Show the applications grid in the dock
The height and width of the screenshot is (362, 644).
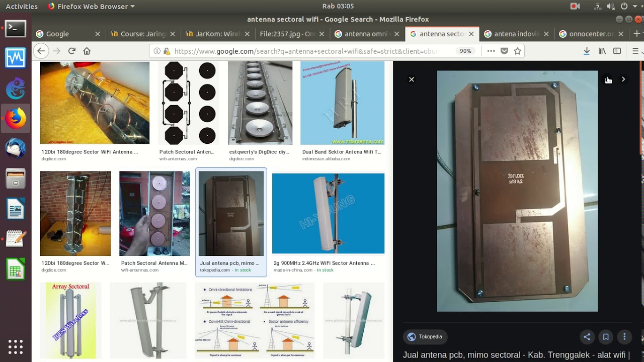(16, 346)
